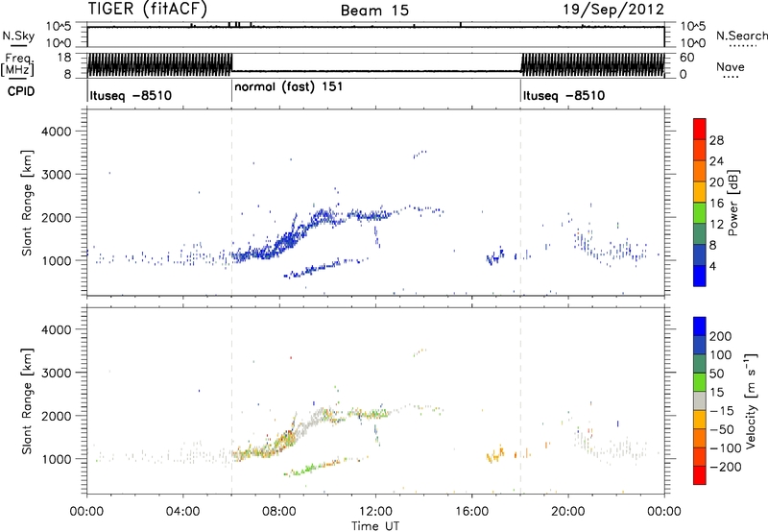Image resolution: width=768 pixels, height=532 pixels.
Task: Select the Freq. [MHz] label
Action: [x=17, y=64]
